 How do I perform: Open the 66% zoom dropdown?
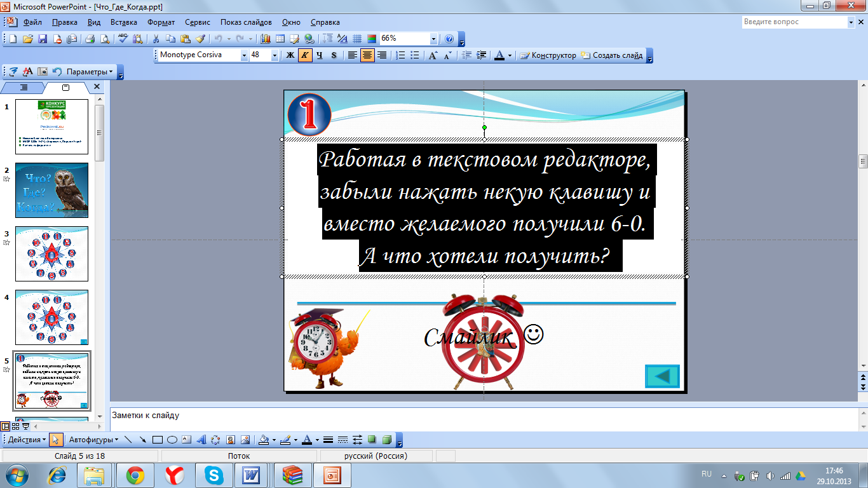(x=434, y=39)
